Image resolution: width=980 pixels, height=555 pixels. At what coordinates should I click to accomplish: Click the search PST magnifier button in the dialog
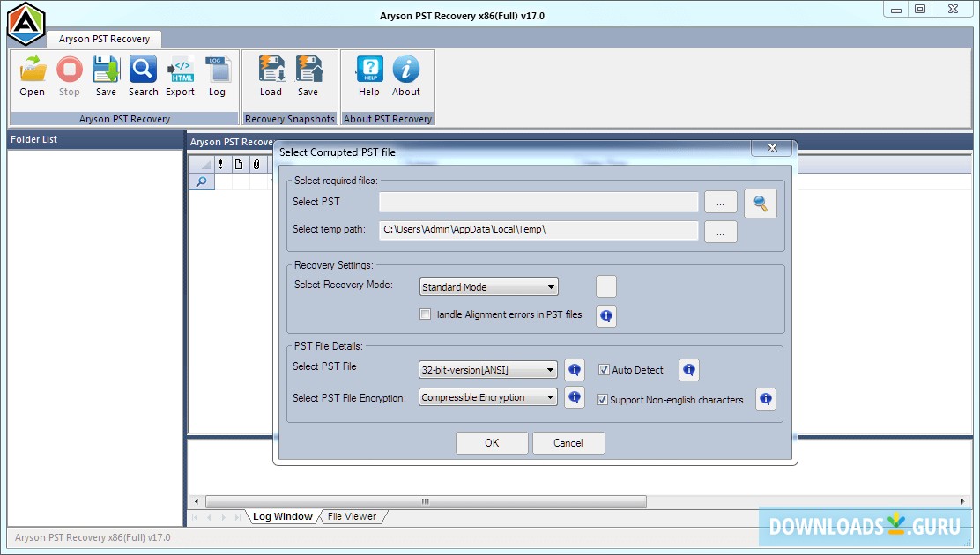(760, 203)
